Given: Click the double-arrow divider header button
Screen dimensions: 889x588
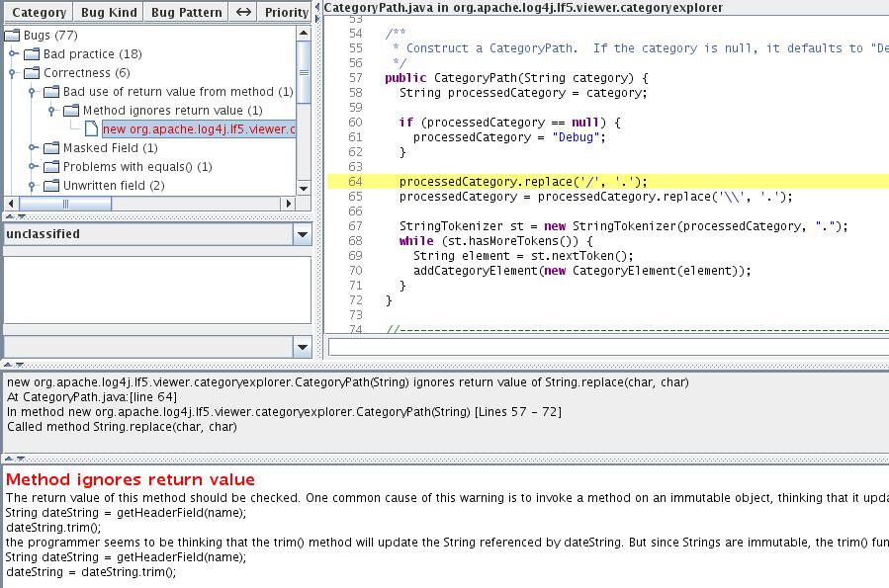Looking at the screenshot, I should click(243, 12).
